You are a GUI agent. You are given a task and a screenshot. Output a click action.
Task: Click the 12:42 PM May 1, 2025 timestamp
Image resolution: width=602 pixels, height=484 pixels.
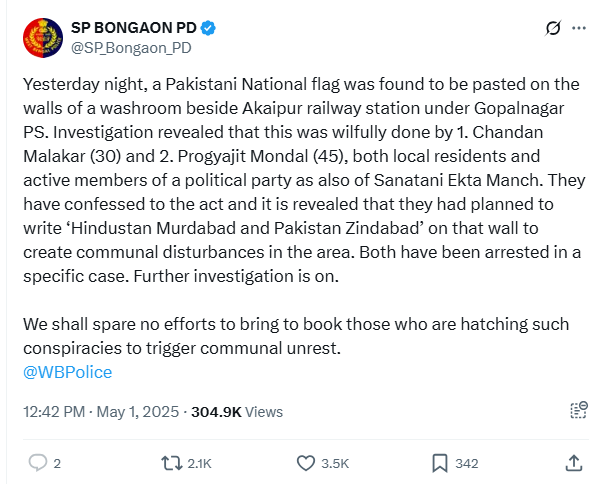coord(101,411)
